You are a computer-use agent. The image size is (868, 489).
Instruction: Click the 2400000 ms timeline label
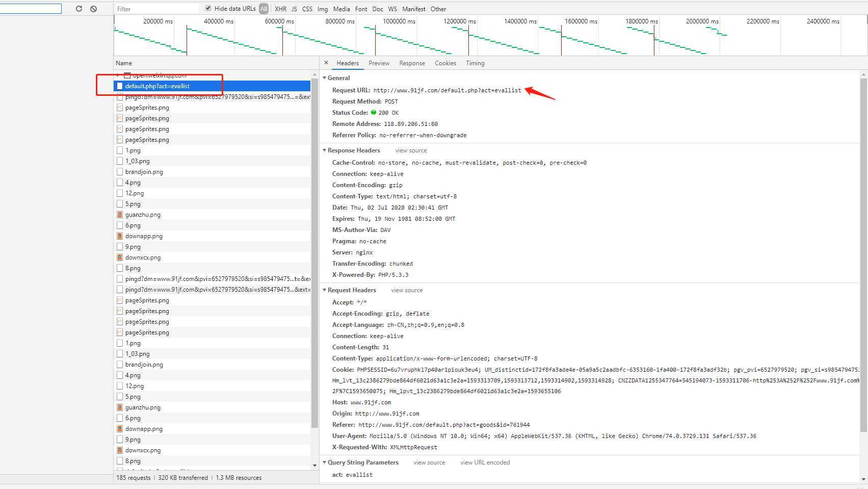823,21
